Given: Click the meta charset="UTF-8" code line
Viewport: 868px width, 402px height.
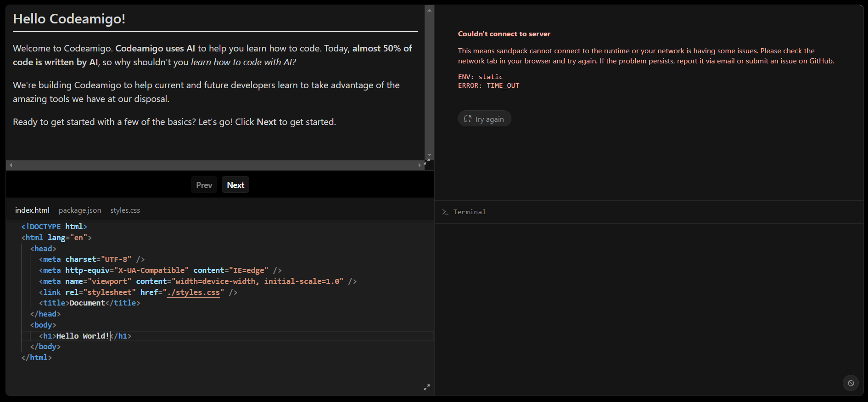Looking at the screenshot, I should pos(92,260).
